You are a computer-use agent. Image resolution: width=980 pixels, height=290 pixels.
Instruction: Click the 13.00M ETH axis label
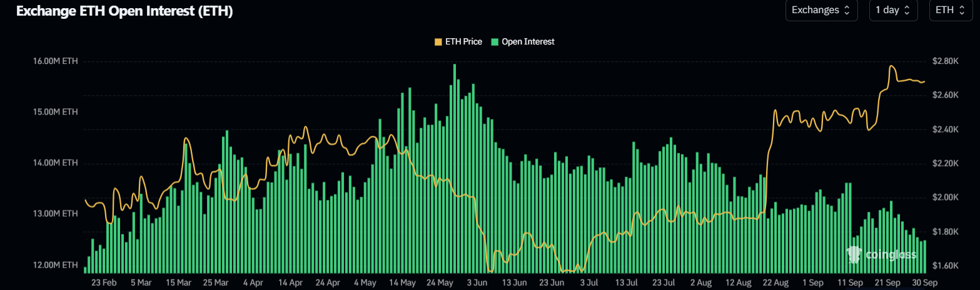point(56,214)
